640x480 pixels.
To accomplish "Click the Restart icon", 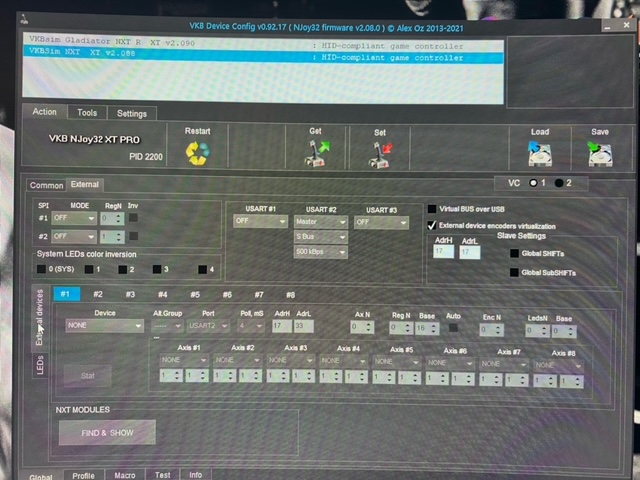I will (x=197, y=152).
